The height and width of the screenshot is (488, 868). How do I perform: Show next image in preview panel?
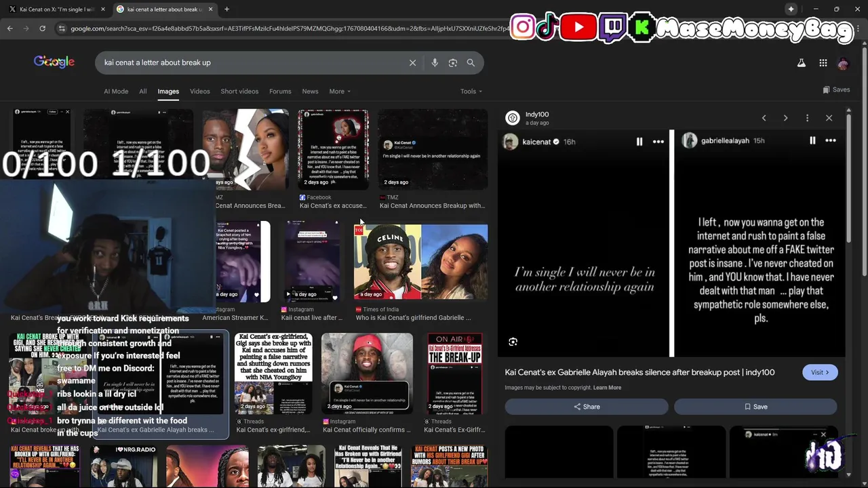click(785, 118)
